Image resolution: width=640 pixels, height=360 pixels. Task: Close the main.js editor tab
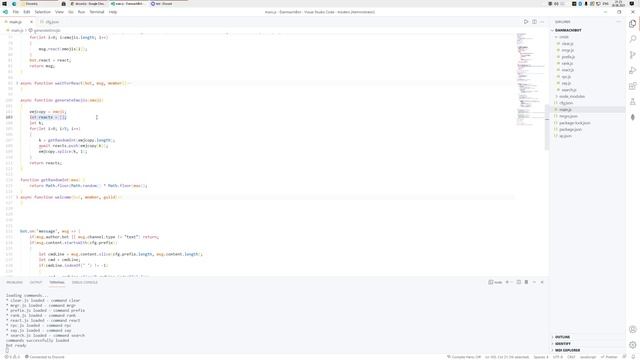31,22
